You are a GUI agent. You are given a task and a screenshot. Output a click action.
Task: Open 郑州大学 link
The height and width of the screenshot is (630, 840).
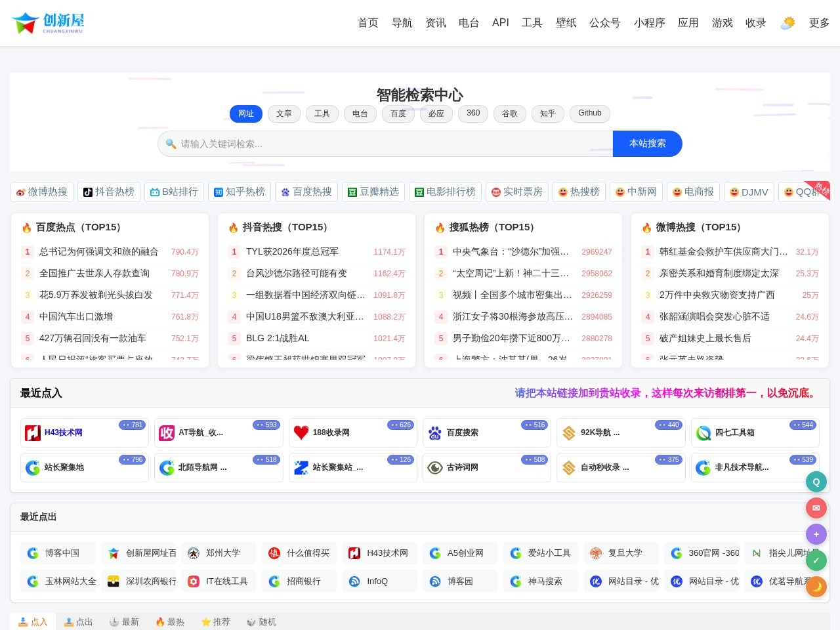click(219, 553)
